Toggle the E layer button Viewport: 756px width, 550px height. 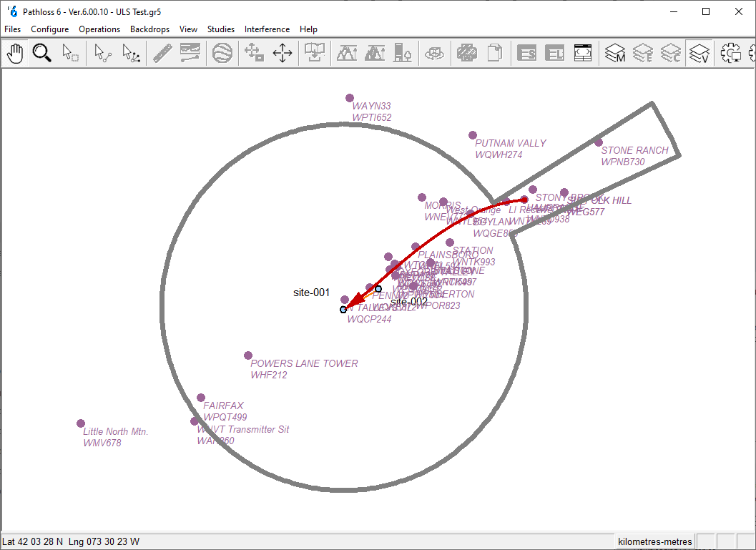[x=643, y=53]
